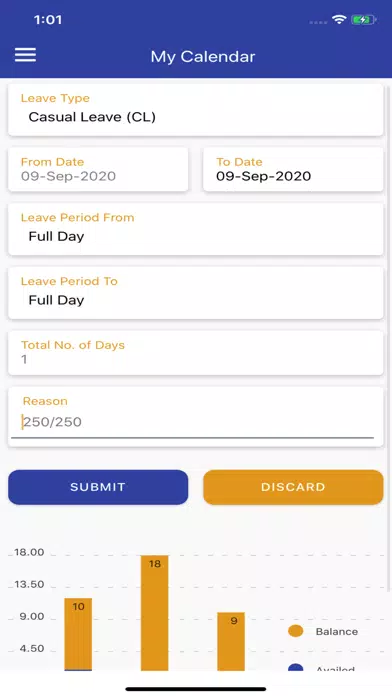392x696 pixels.
Task: Tap the chart bar labeled 10
Action: coord(78,634)
